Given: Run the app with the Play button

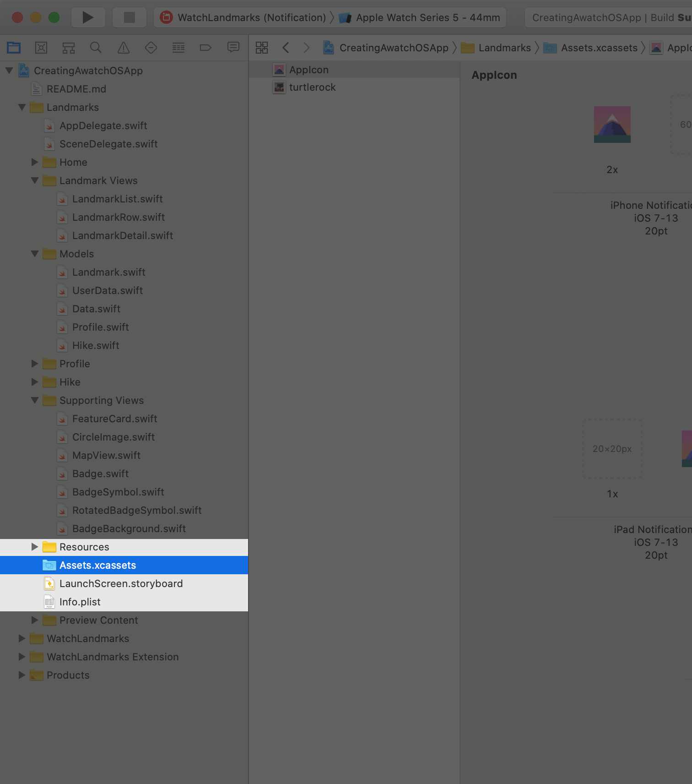Looking at the screenshot, I should [x=88, y=17].
